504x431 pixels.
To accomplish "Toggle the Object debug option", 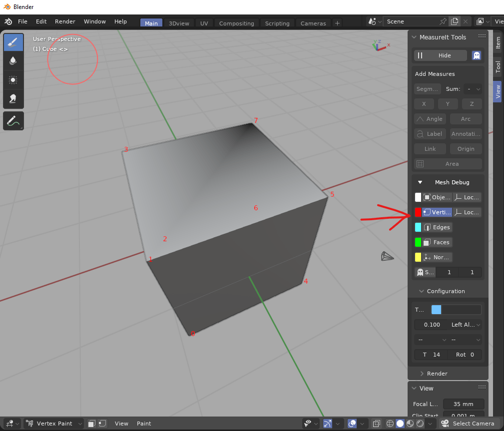I will [x=437, y=197].
